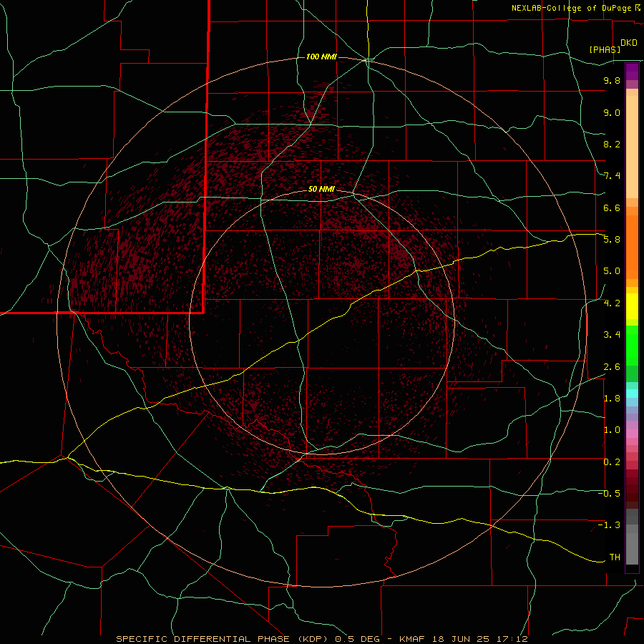Viewport: 644px width, 644px height.
Task: Pick the pink segment of color bar
Action: tap(632, 434)
